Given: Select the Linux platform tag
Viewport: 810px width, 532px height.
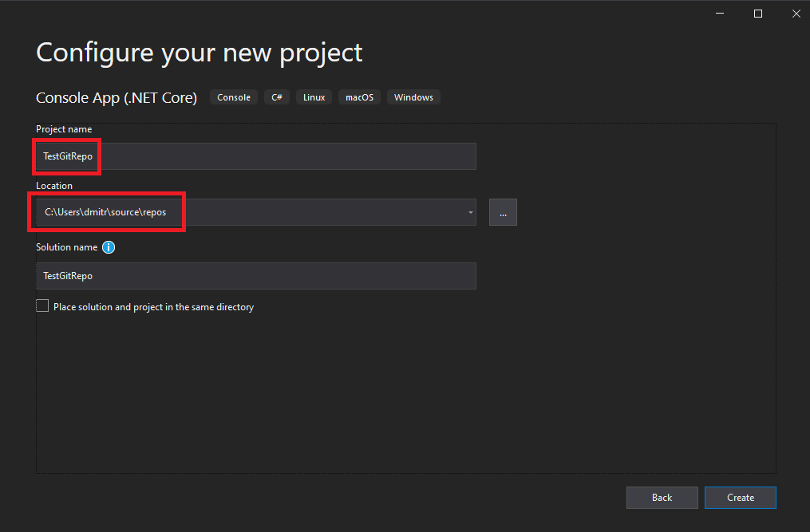Looking at the screenshot, I should [x=314, y=97].
